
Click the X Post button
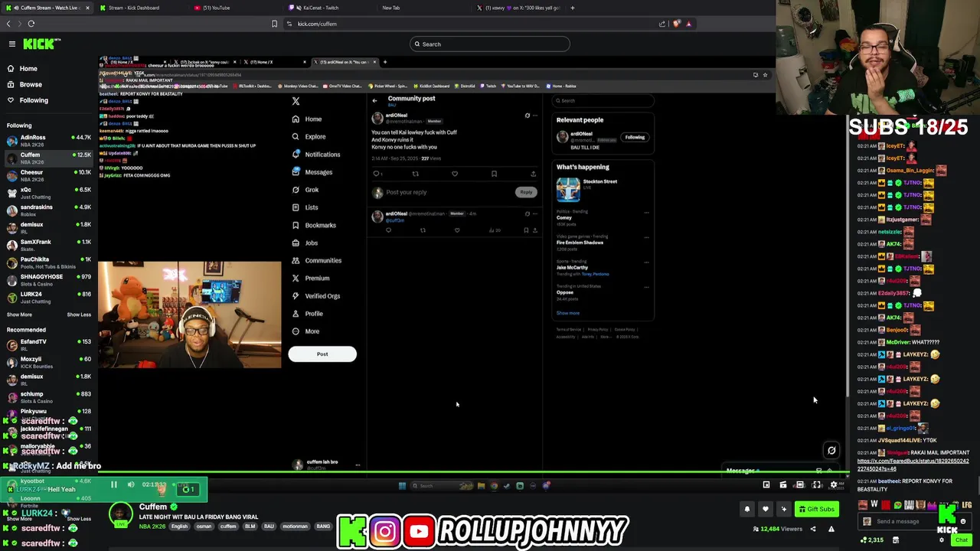[322, 354]
